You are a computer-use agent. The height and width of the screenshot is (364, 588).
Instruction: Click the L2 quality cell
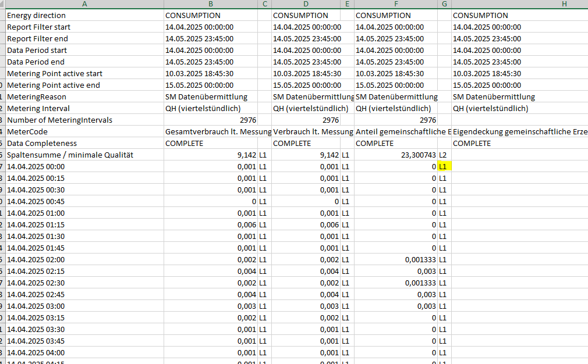point(444,155)
